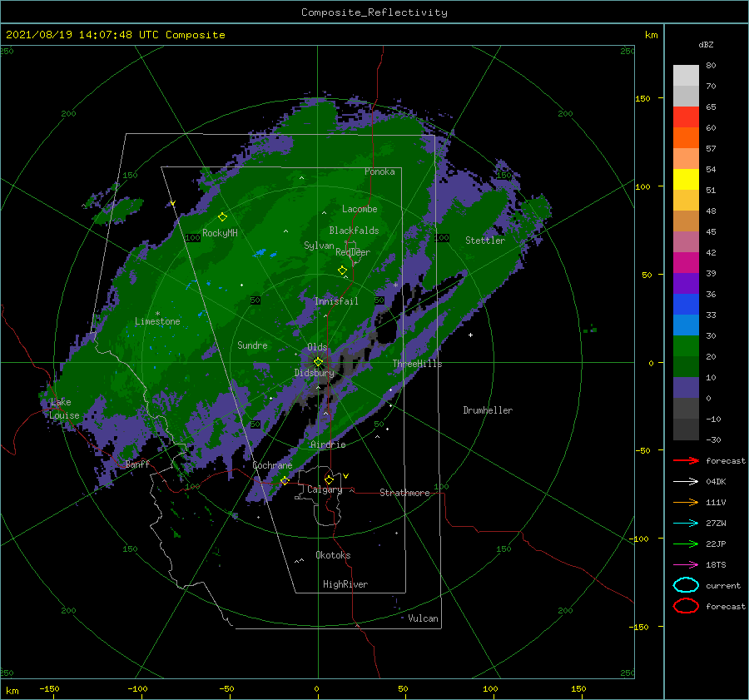Click the Sundre town label
749x700 pixels.
point(252,345)
